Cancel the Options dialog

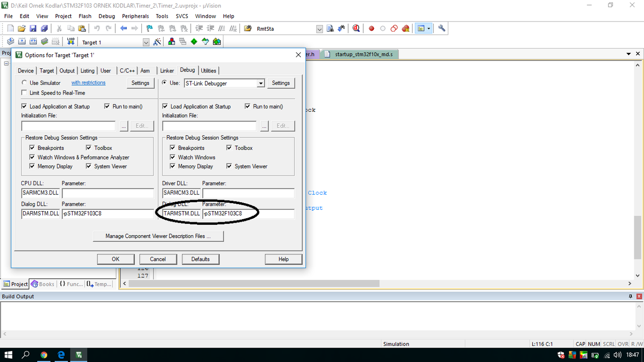tap(158, 259)
